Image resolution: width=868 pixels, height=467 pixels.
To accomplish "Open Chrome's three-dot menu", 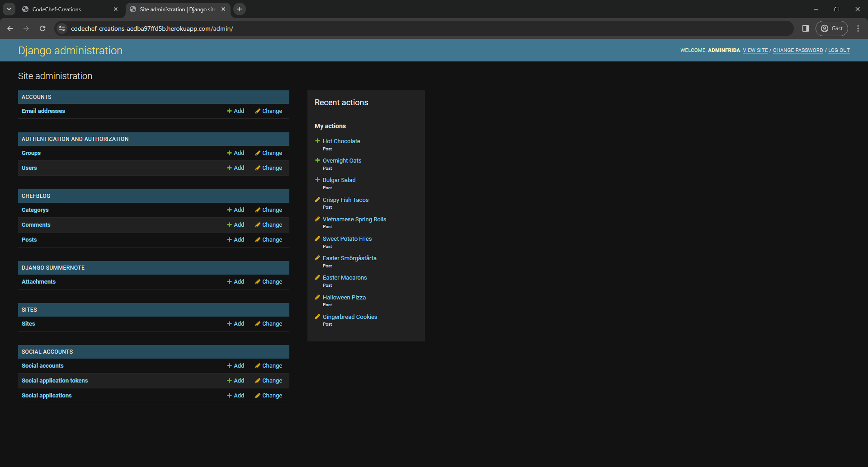I will coord(858,28).
